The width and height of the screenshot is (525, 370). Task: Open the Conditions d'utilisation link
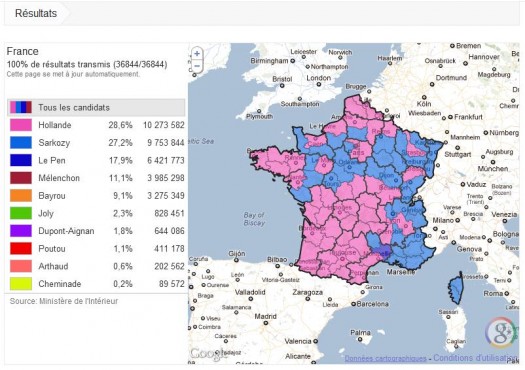[x=475, y=358]
